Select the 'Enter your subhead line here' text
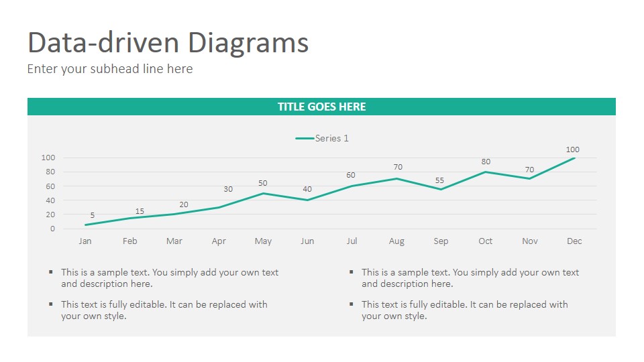The image size is (644, 362). coord(110,69)
